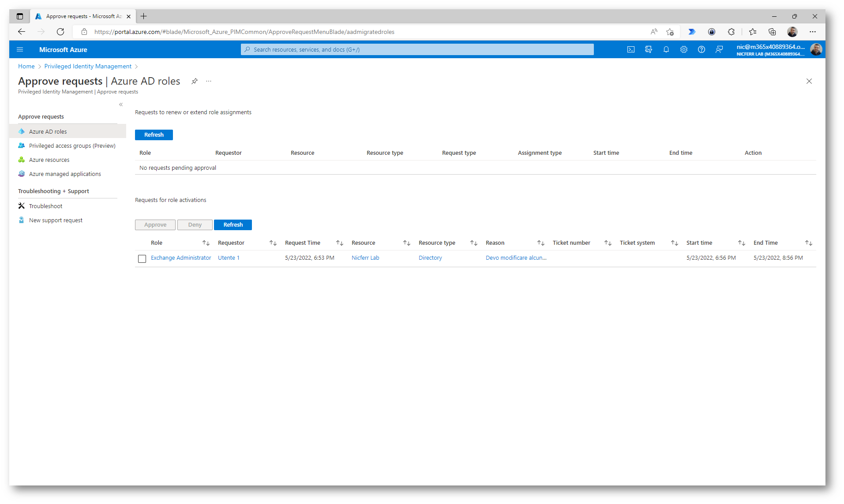Click the browser address bar URL
The height and width of the screenshot is (504, 844).
244,32
